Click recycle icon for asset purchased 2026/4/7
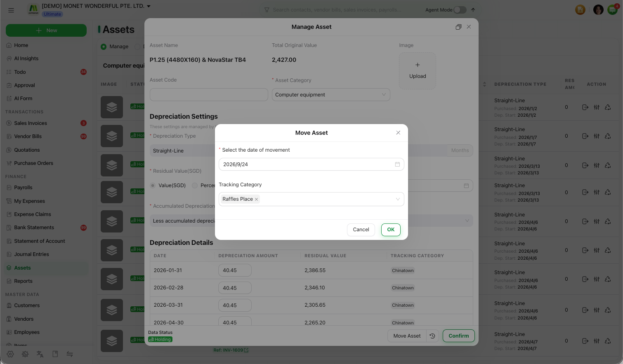The image size is (623, 364). tap(608, 341)
